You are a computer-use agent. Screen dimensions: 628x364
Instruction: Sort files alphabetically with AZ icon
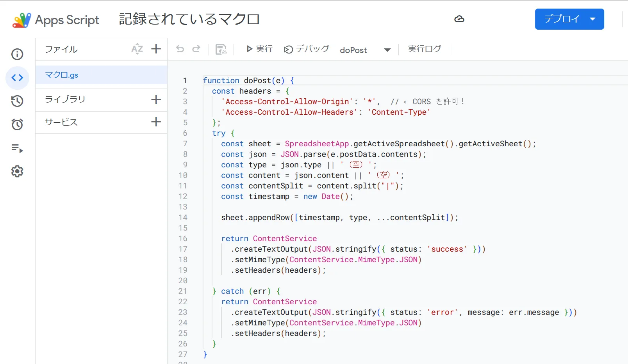(x=137, y=49)
